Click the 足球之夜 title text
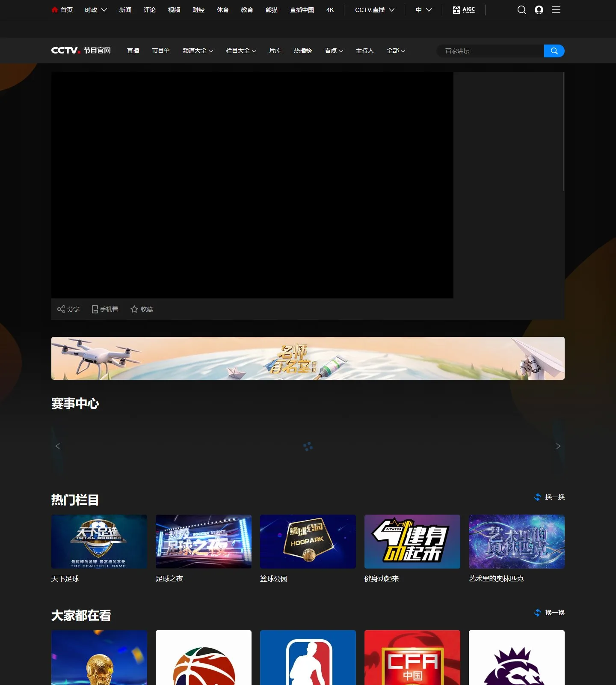This screenshot has width=616, height=685. (x=169, y=579)
